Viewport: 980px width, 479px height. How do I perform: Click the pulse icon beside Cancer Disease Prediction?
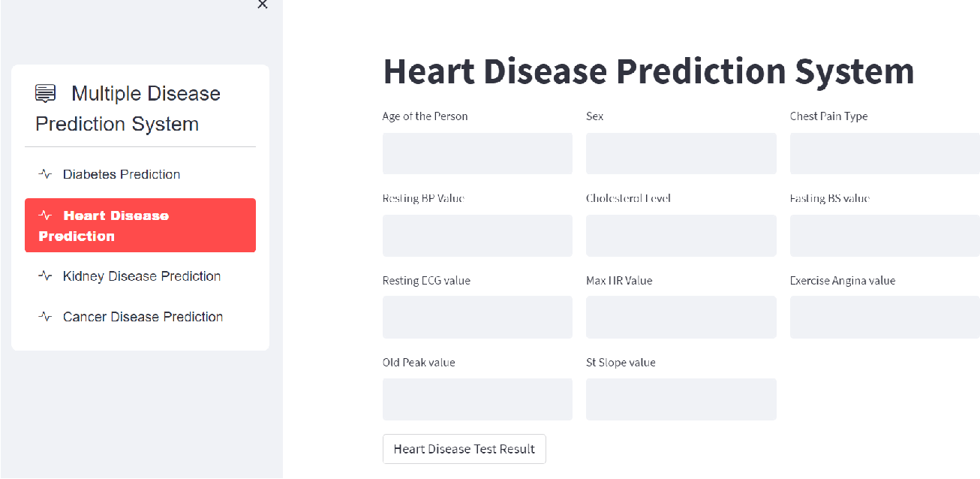pyautogui.click(x=45, y=316)
